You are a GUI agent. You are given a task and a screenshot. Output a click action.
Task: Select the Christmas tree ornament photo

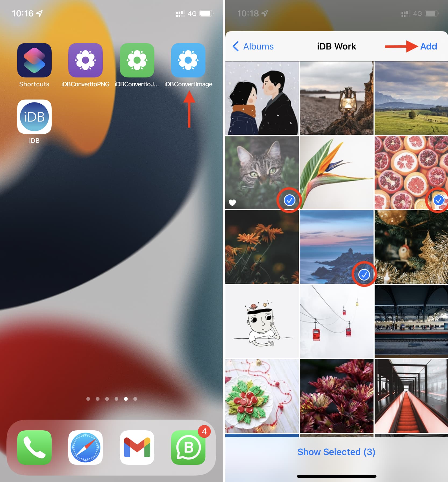pyautogui.click(x=411, y=247)
